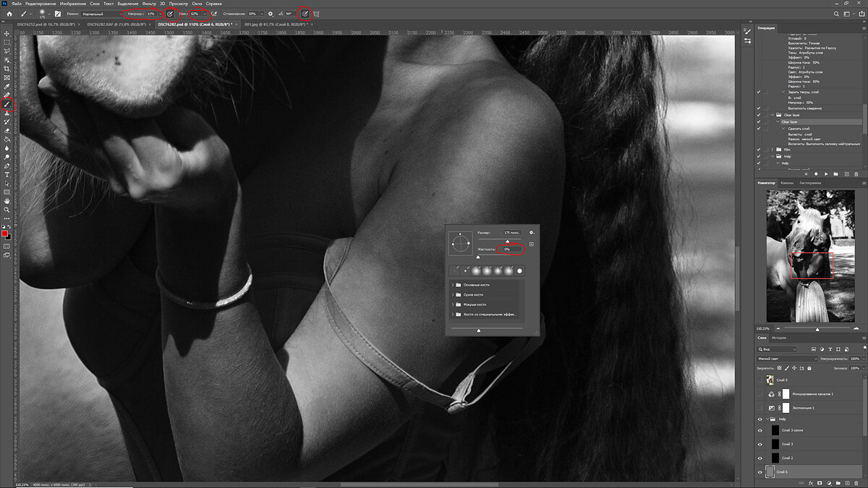
Task: Click the navigator zoom slider
Action: pos(817,329)
